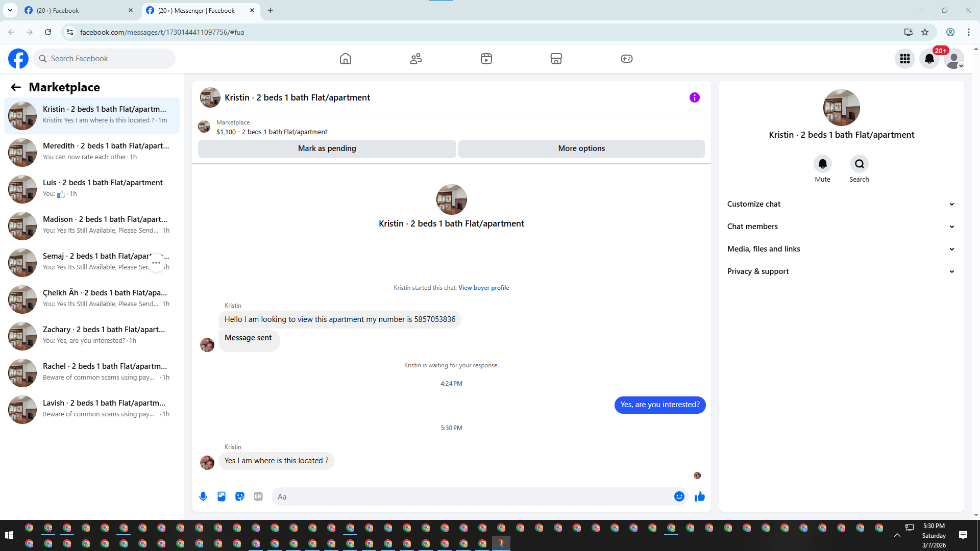Open Meredith conversation in the list
Viewport: 980px width, 551px height.
(x=92, y=153)
